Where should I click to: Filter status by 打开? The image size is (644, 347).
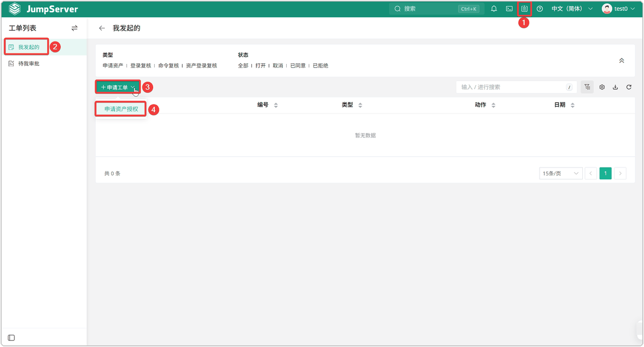click(261, 66)
